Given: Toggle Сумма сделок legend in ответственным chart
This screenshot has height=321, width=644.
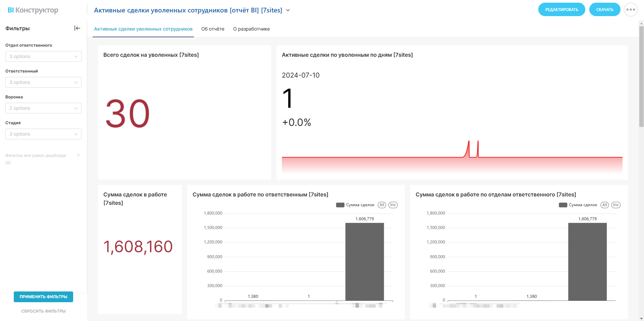Looking at the screenshot, I should 355,205.
